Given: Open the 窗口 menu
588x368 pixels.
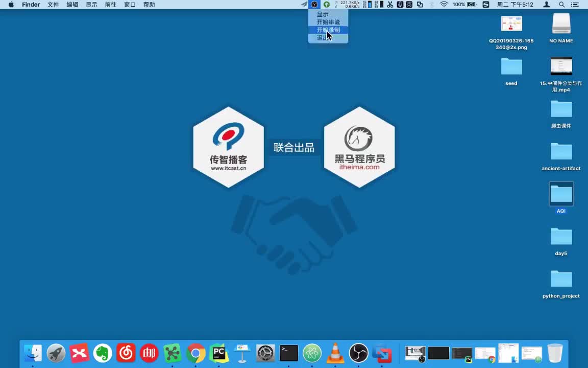Looking at the screenshot, I should pos(130,5).
